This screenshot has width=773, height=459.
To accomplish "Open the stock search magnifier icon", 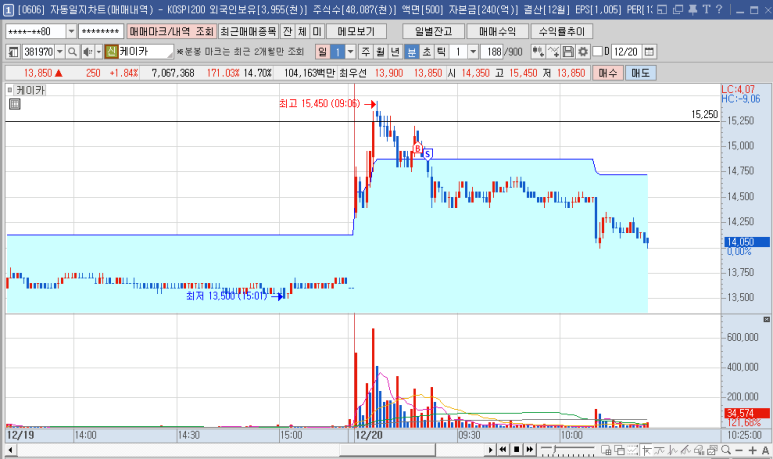I will 72,52.
